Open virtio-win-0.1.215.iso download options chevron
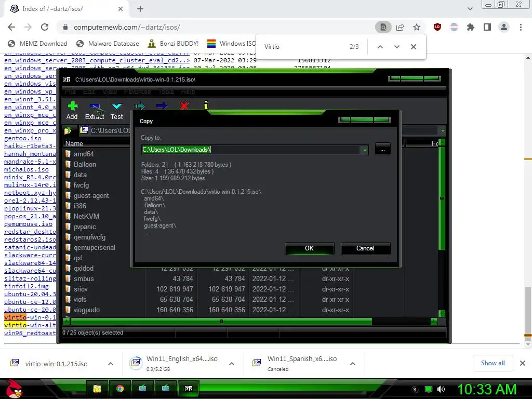 point(111,364)
